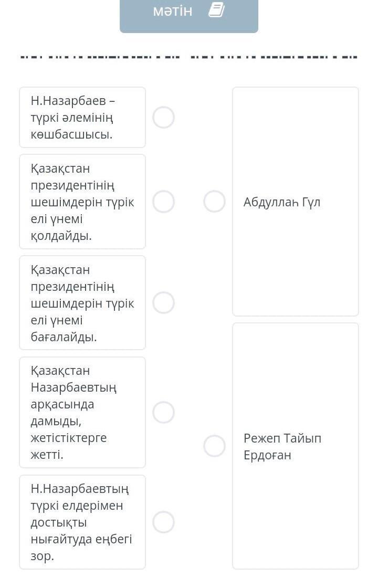Click the right dashed divider line segment
This screenshot has width=378, height=588.
[x=273, y=57]
